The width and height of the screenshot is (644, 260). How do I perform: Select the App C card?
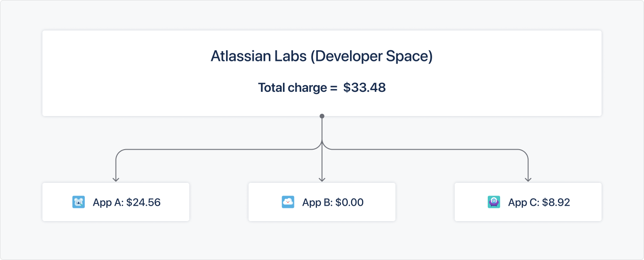[x=528, y=202]
